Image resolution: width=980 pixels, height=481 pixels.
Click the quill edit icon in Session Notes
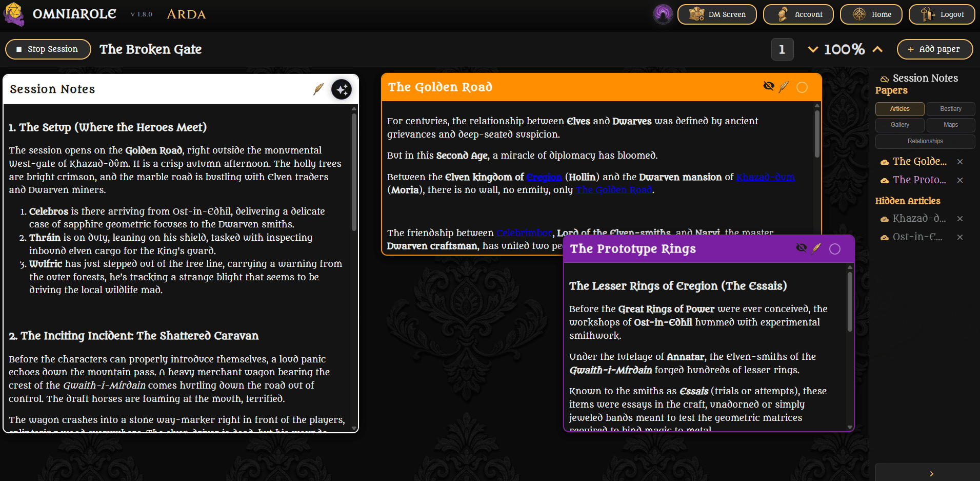[x=318, y=89]
